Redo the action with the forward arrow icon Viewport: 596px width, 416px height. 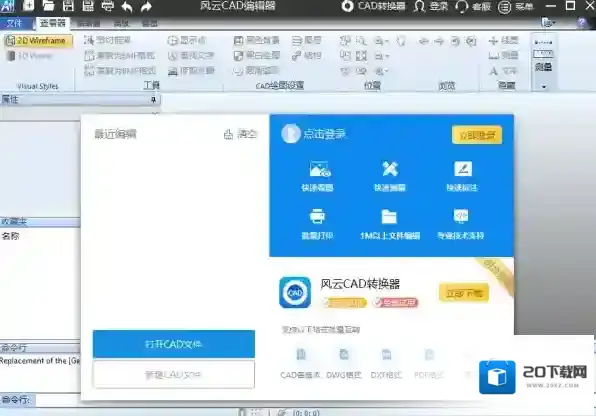pos(146,6)
